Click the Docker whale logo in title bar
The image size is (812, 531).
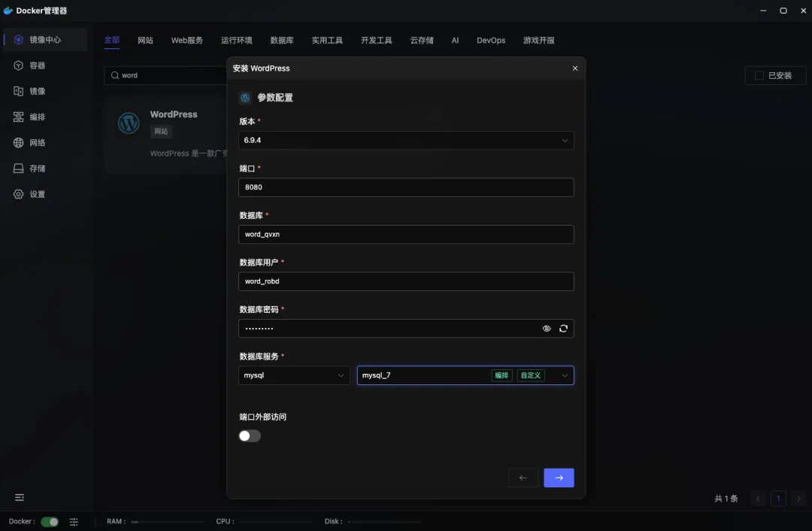(x=8, y=11)
